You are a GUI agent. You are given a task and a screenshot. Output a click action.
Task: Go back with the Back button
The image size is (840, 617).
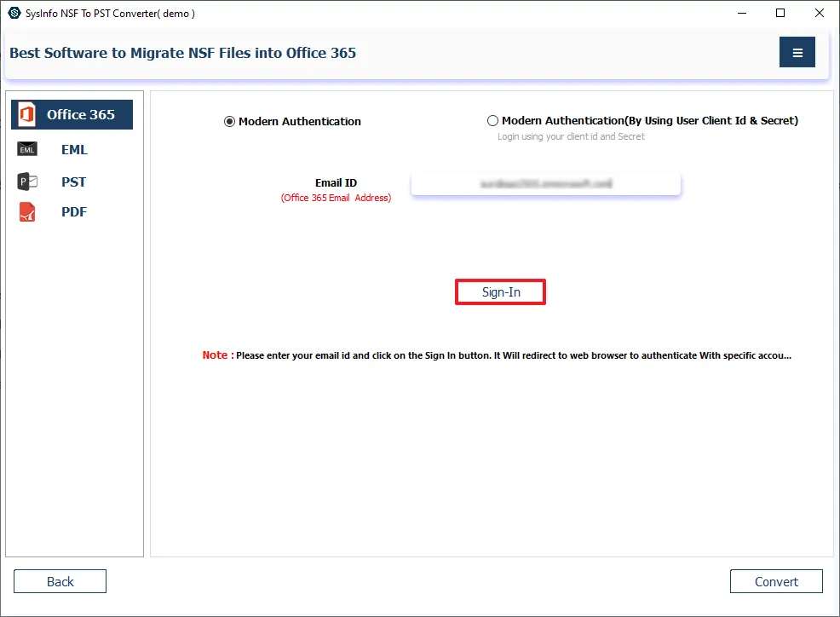(x=60, y=581)
